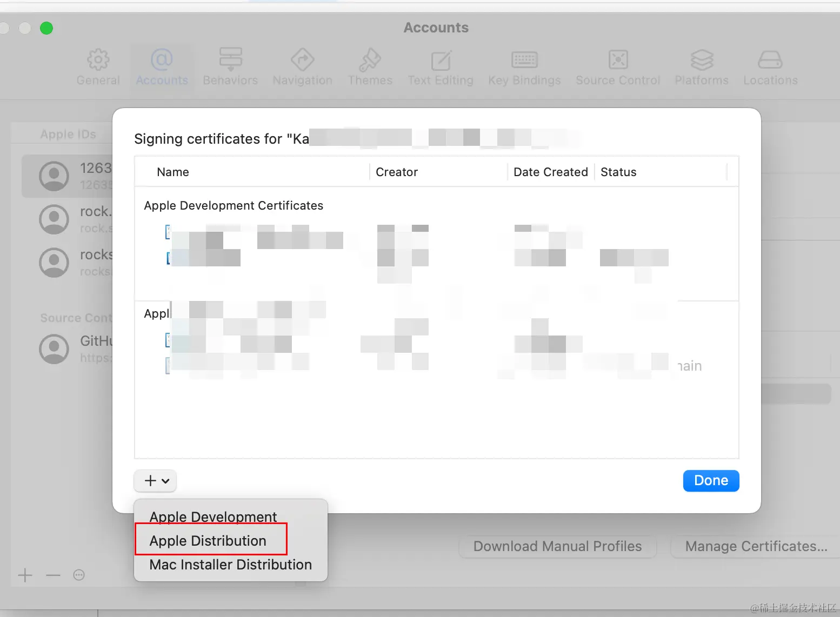Go to the Text Editing preferences tab
The image size is (840, 617).
click(x=441, y=68)
